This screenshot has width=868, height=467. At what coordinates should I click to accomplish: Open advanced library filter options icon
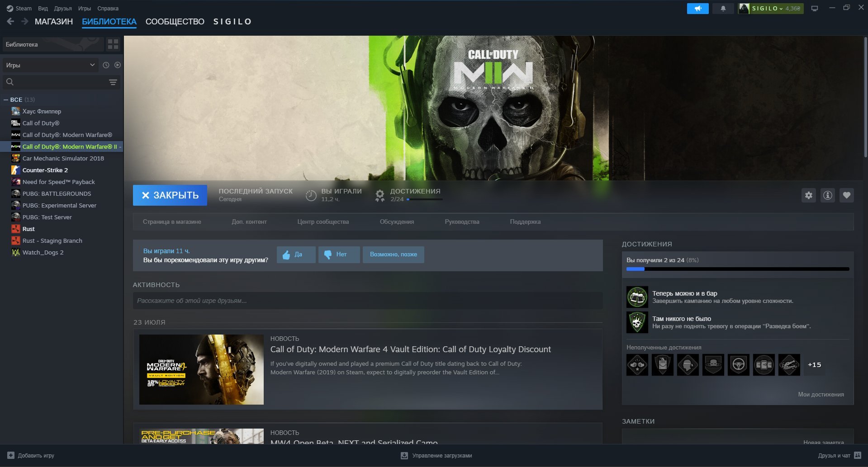tap(113, 82)
